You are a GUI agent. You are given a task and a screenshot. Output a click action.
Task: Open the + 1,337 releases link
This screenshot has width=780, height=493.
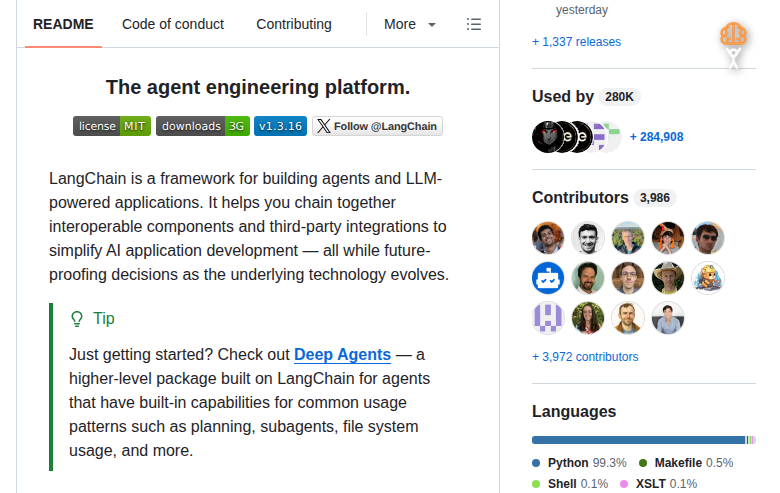point(577,42)
